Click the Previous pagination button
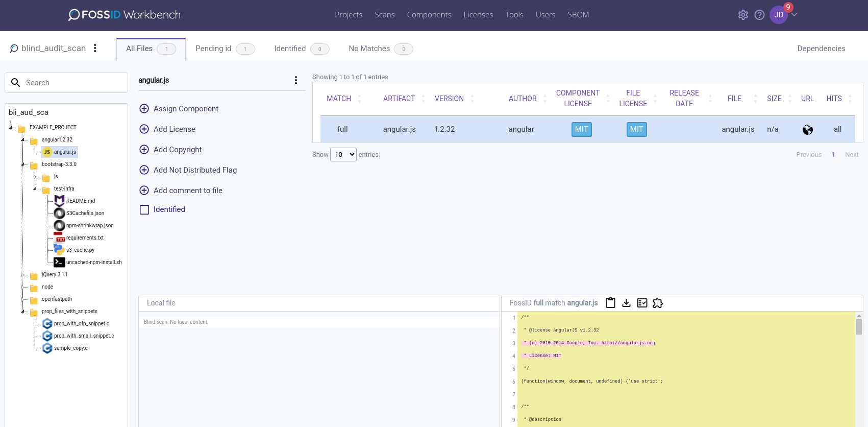This screenshot has height=427, width=868. coord(809,155)
